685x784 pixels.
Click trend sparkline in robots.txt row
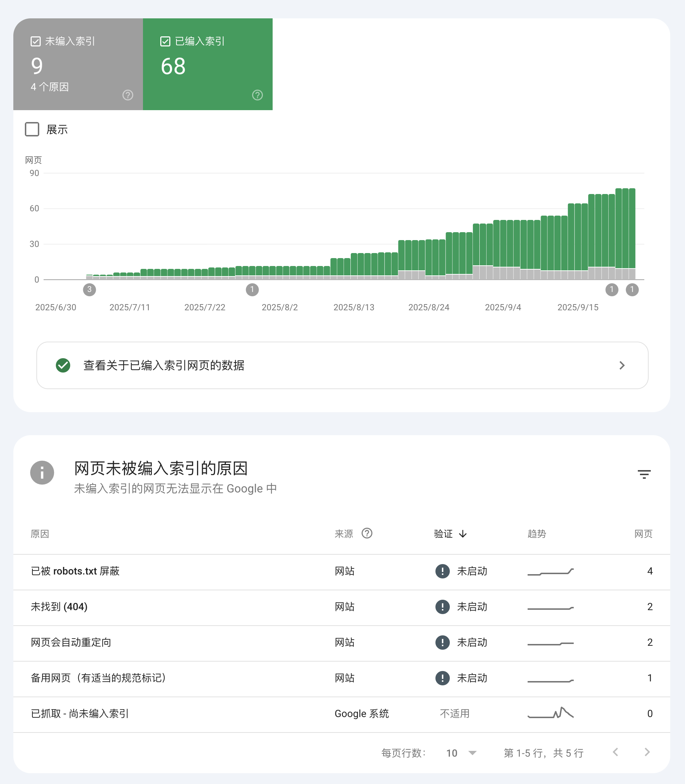[x=550, y=572]
